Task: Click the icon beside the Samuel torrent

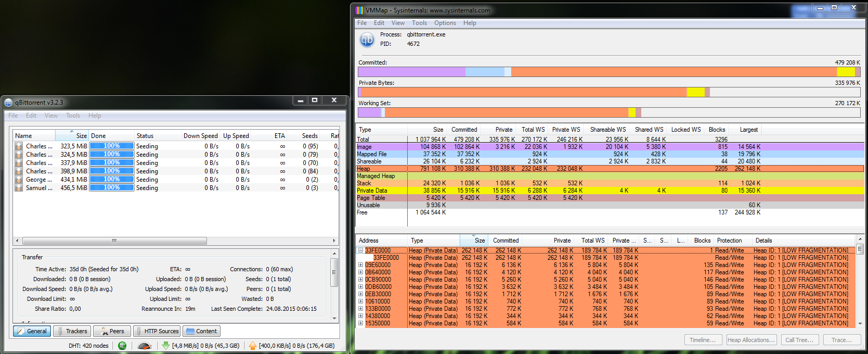Action: click(19, 188)
